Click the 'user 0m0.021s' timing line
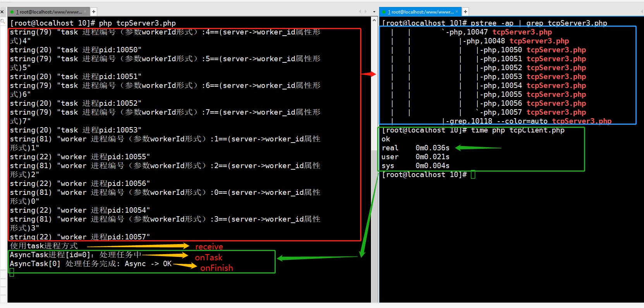 pos(416,157)
